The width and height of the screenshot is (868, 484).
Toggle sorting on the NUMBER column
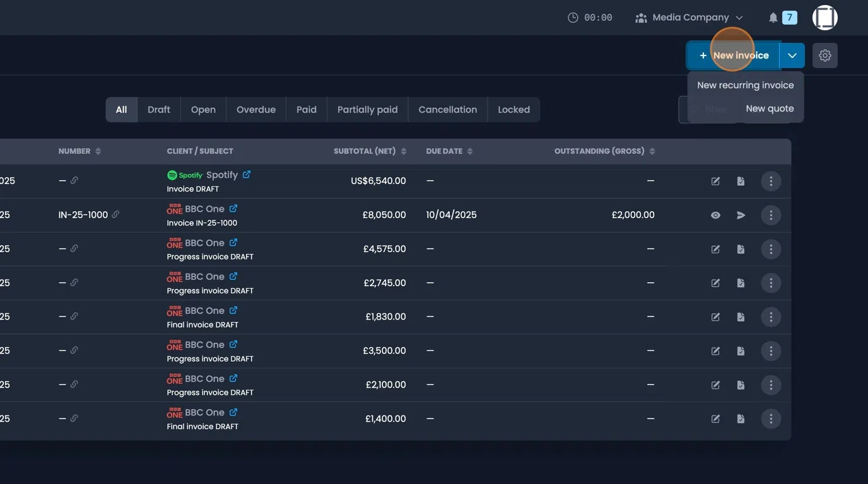(x=98, y=151)
